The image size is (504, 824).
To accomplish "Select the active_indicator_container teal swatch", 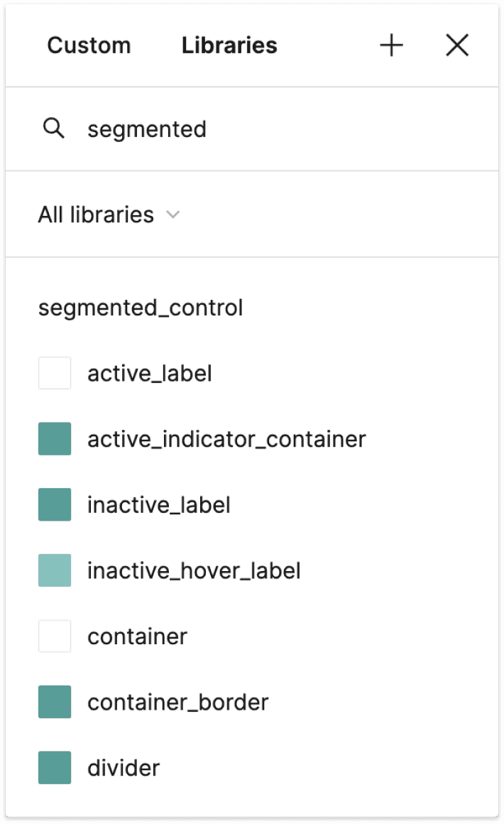I will click(55, 439).
